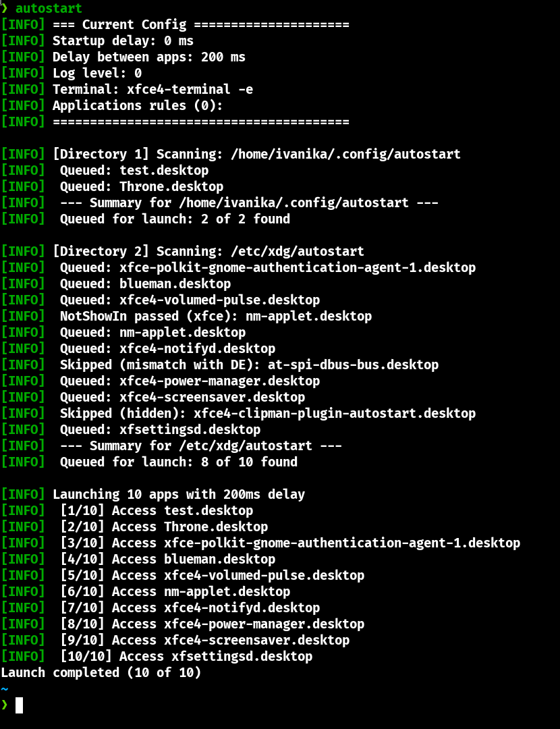Select the "Delay between apps: 200 ms" text
Viewport: 560px width, 729px height.
[148, 57]
